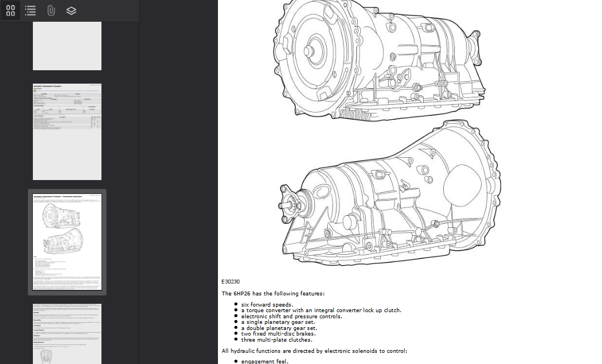The width and height of the screenshot is (602, 364).
Task: Click 'three multi-plate clutches.' bullet
Action: (277, 340)
